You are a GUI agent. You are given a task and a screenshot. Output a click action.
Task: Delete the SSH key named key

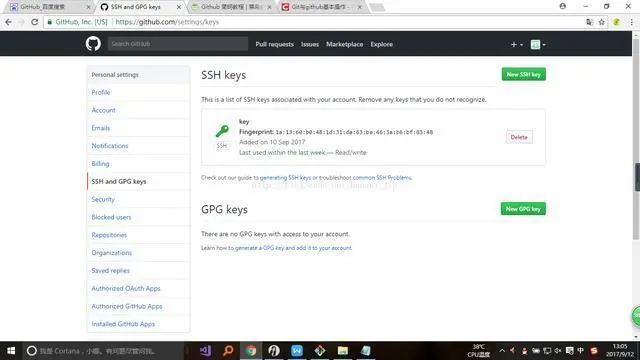(519, 137)
